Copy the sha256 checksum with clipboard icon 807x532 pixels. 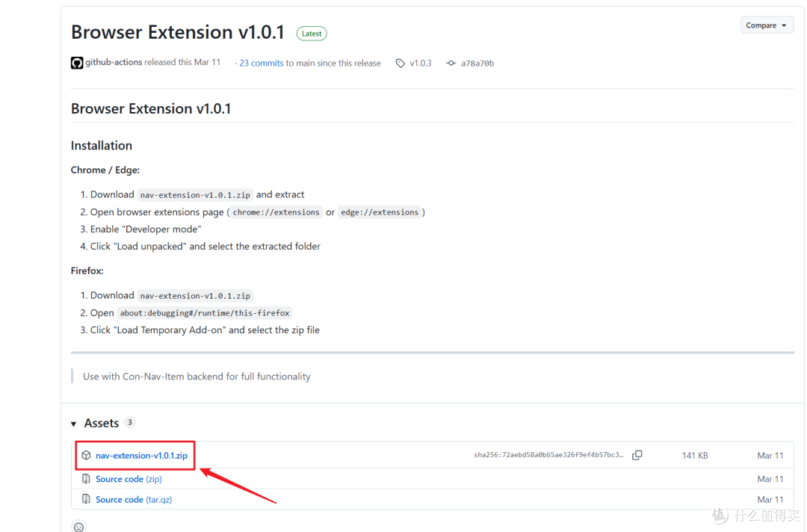click(637, 455)
